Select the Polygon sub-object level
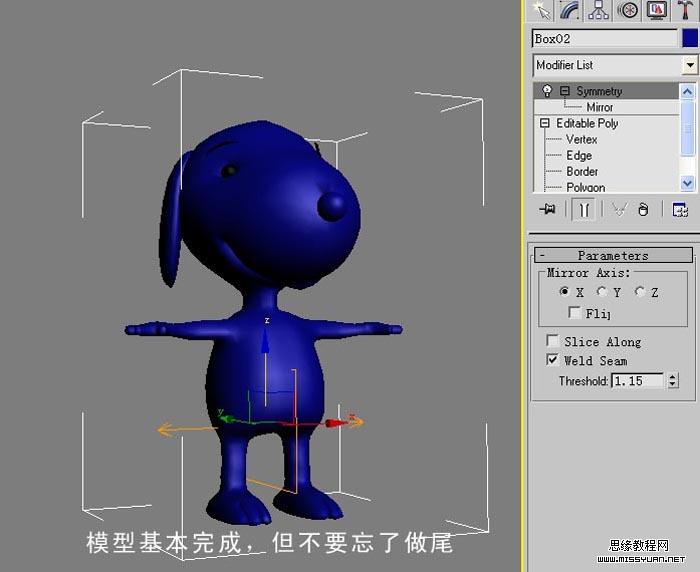Image resolution: width=700 pixels, height=572 pixels. pos(586,187)
